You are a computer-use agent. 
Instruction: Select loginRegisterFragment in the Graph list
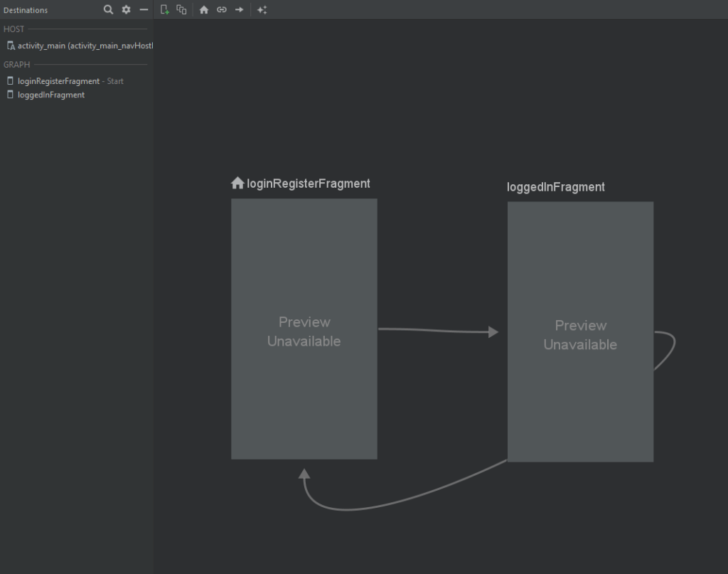(x=58, y=81)
